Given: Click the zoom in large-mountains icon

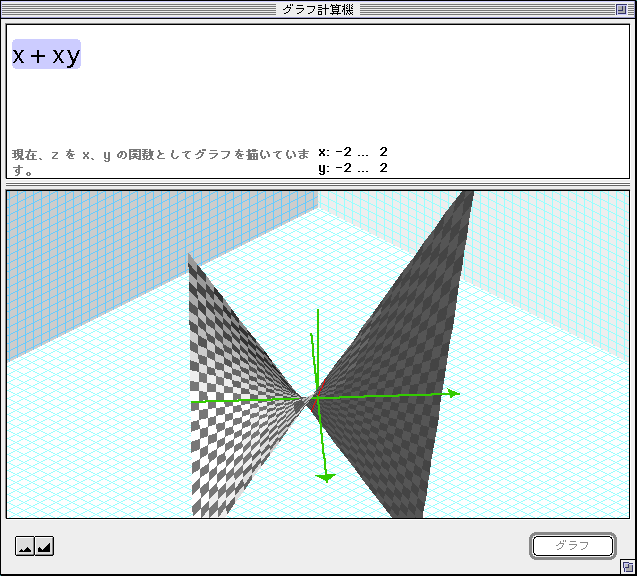Looking at the screenshot, I should (44, 546).
